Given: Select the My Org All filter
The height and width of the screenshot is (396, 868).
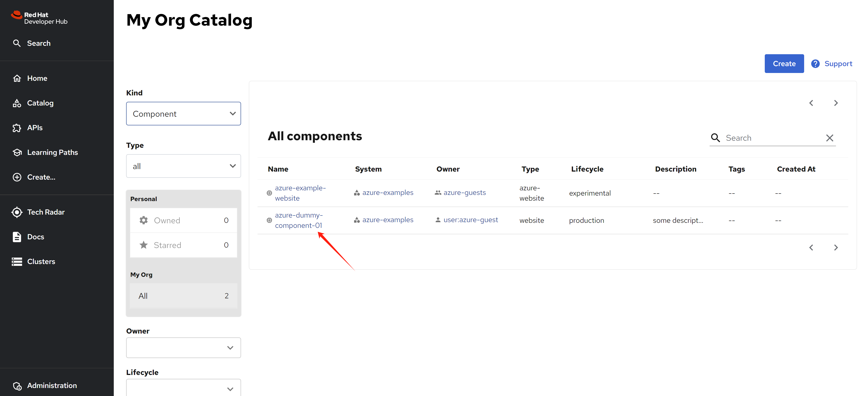Looking at the screenshot, I should [184, 296].
